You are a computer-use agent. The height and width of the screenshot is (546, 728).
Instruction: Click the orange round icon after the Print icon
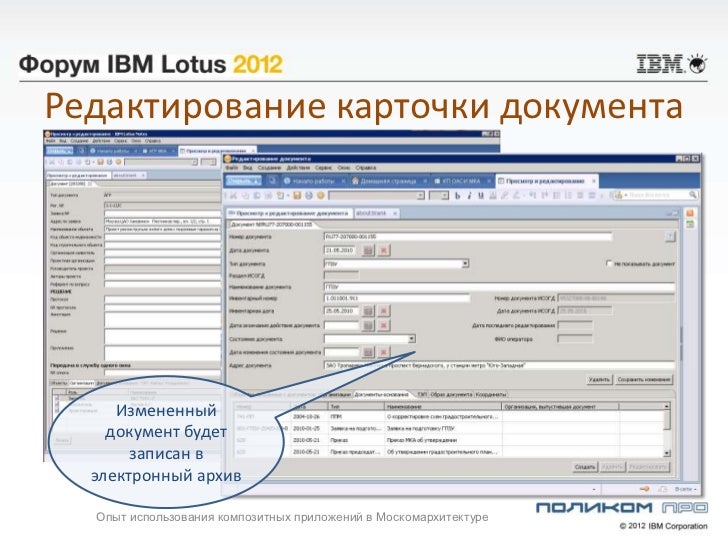pos(320,195)
